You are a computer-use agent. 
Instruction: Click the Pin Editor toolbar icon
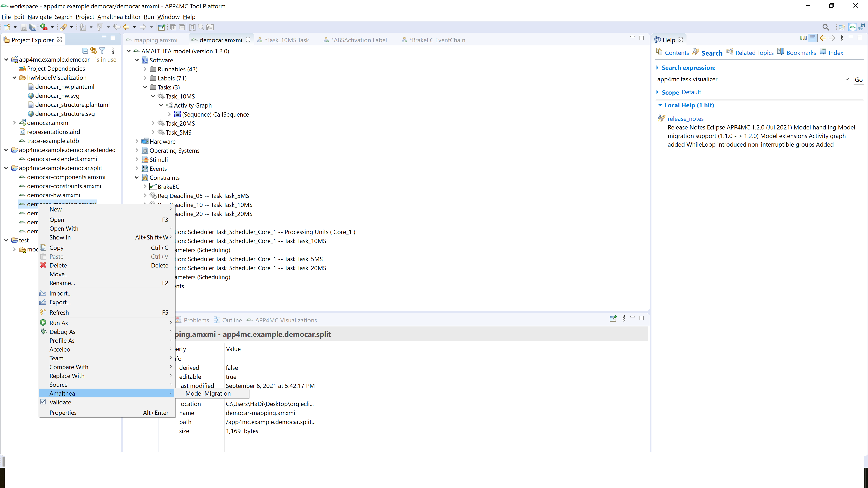(163, 27)
